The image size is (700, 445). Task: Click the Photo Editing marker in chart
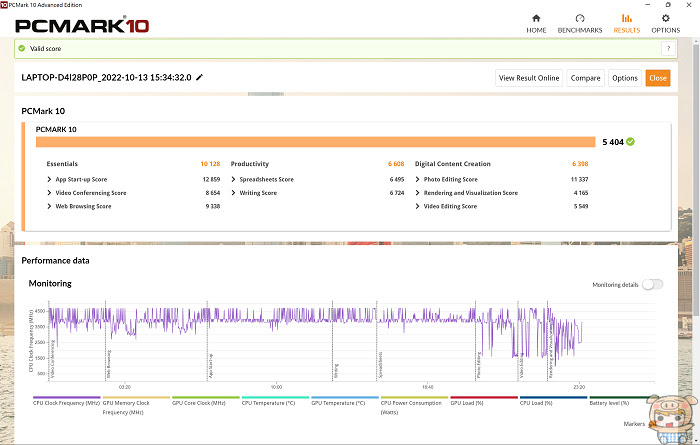point(479,366)
